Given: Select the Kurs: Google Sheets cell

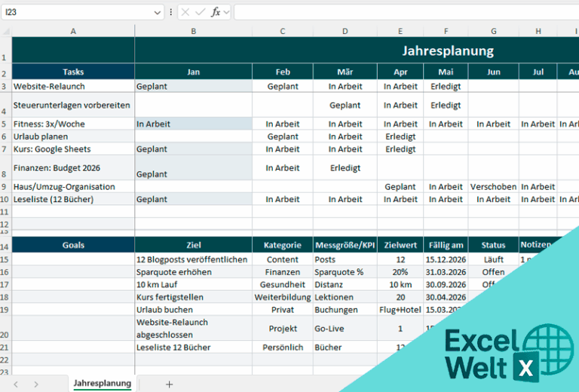Looking at the screenshot, I should [73, 149].
